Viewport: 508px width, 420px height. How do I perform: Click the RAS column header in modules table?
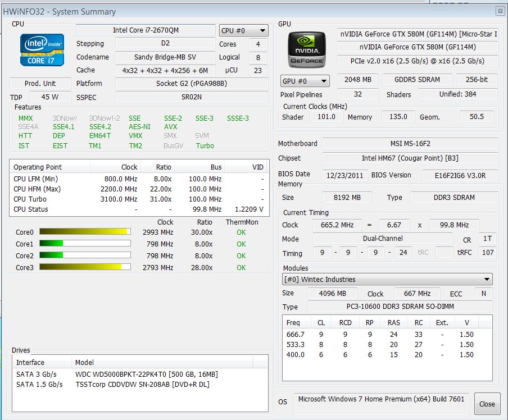(393, 322)
